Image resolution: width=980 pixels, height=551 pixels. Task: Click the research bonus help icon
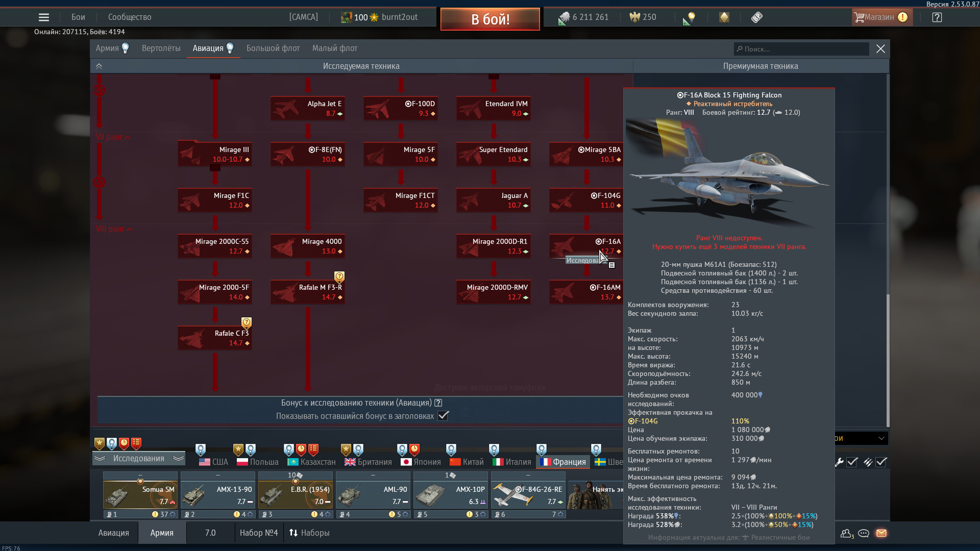coord(438,403)
